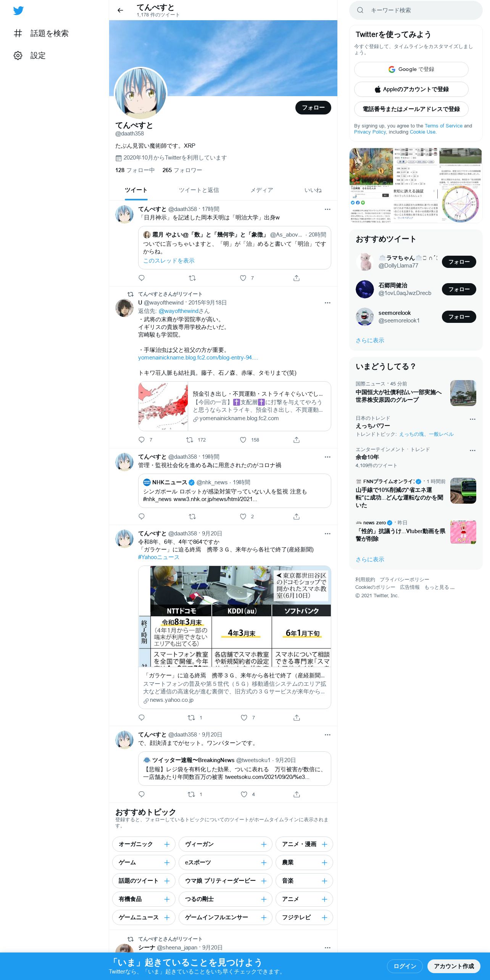Share the @wayofthewind tweet

tap(297, 440)
